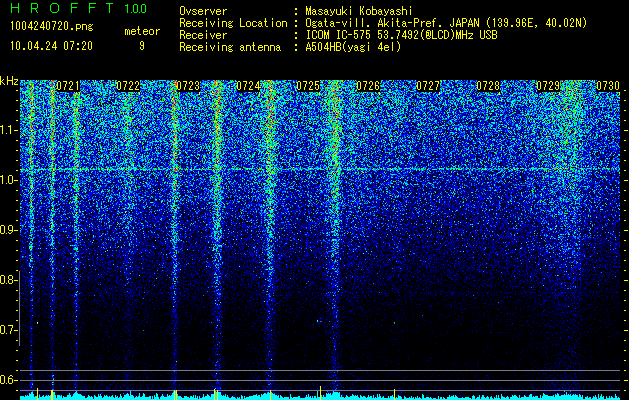This screenshot has width=629, height=400.
Task: Click the 0.9 kHz frequency label
Action: click(8, 230)
